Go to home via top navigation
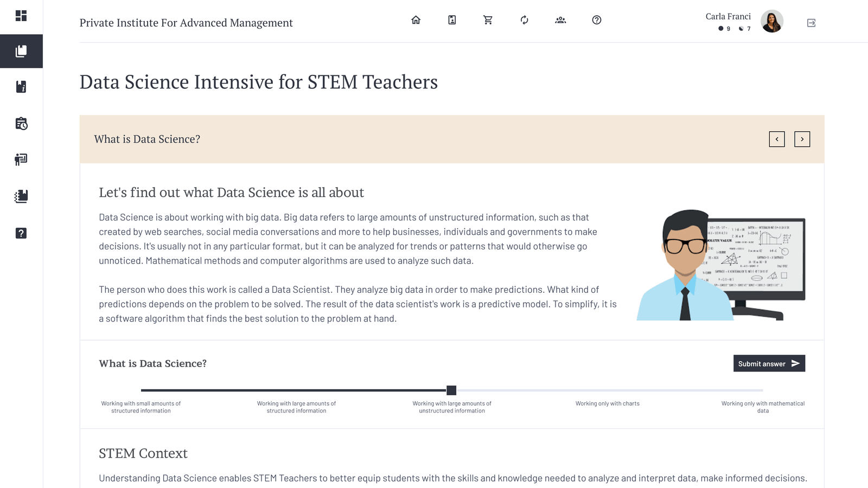This screenshot has width=868, height=488. coord(416,20)
